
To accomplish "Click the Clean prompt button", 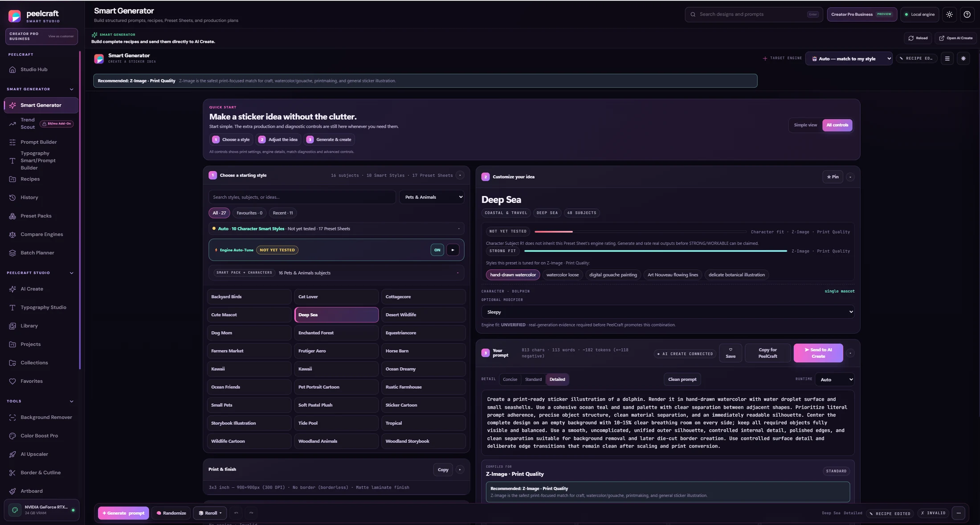I will pyautogui.click(x=682, y=379).
